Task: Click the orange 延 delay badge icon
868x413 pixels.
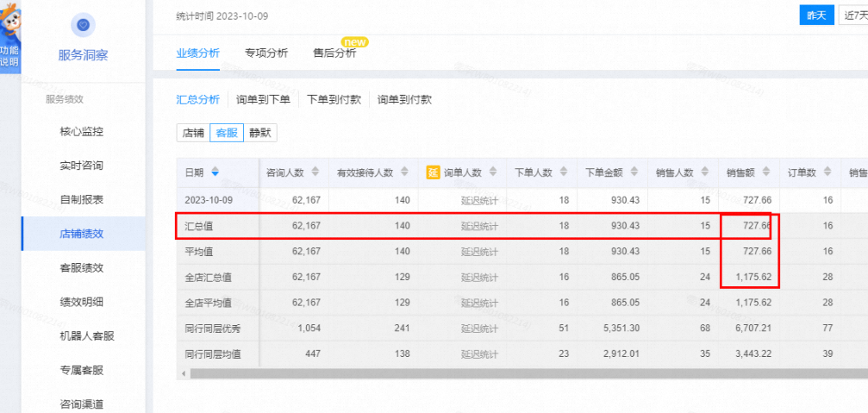Action: click(x=433, y=172)
